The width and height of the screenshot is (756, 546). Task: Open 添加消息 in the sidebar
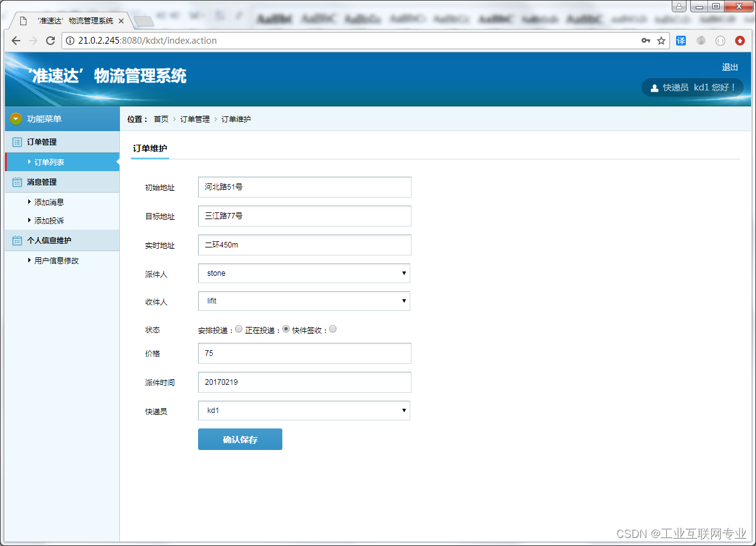point(49,202)
